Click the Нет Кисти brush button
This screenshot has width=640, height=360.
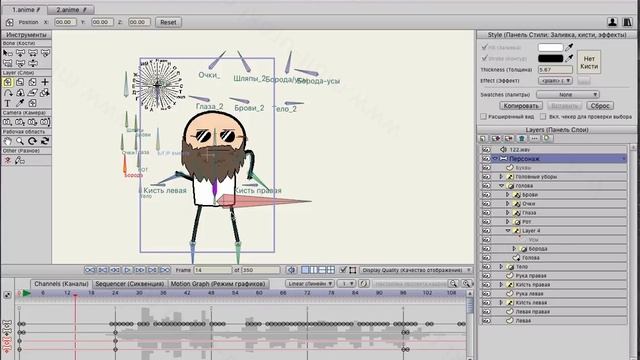pyautogui.click(x=589, y=62)
